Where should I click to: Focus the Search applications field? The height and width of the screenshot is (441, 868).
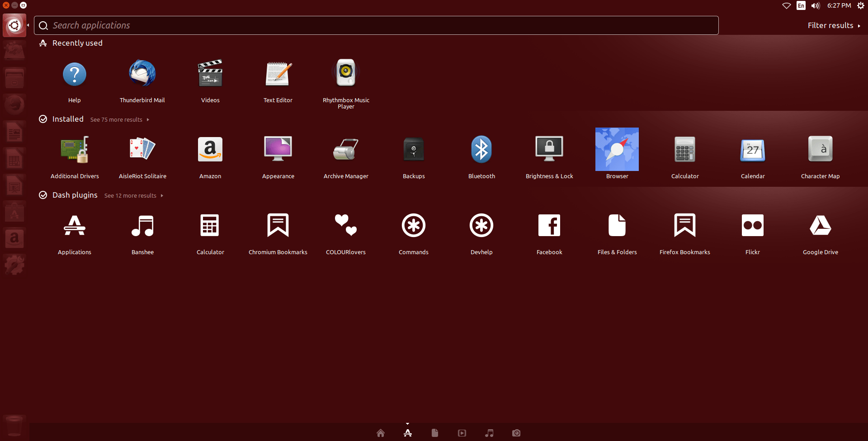click(x=376, y=25)
